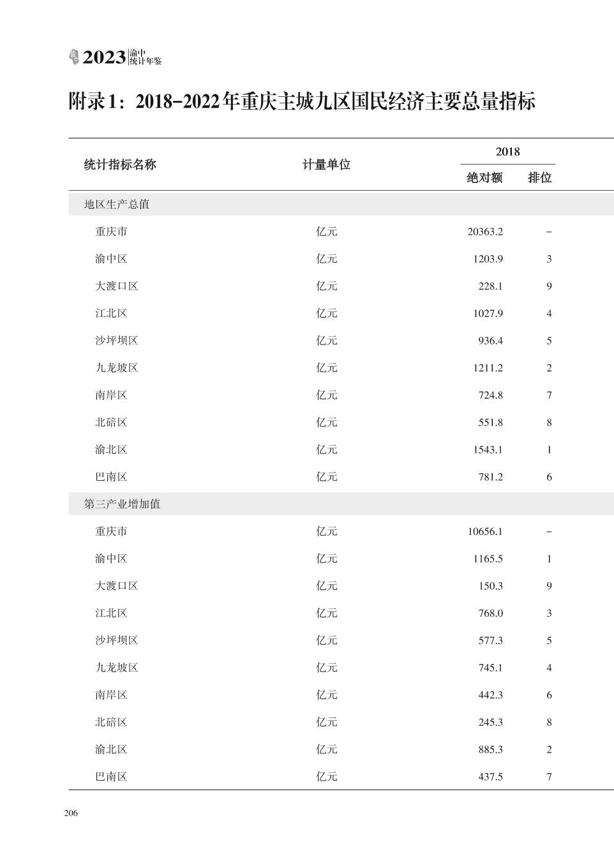Image resolution: width=614 pixels, height=868 pixels.
Task: Click the value "20363.2" for 重庆市
Action: point(485,232)
